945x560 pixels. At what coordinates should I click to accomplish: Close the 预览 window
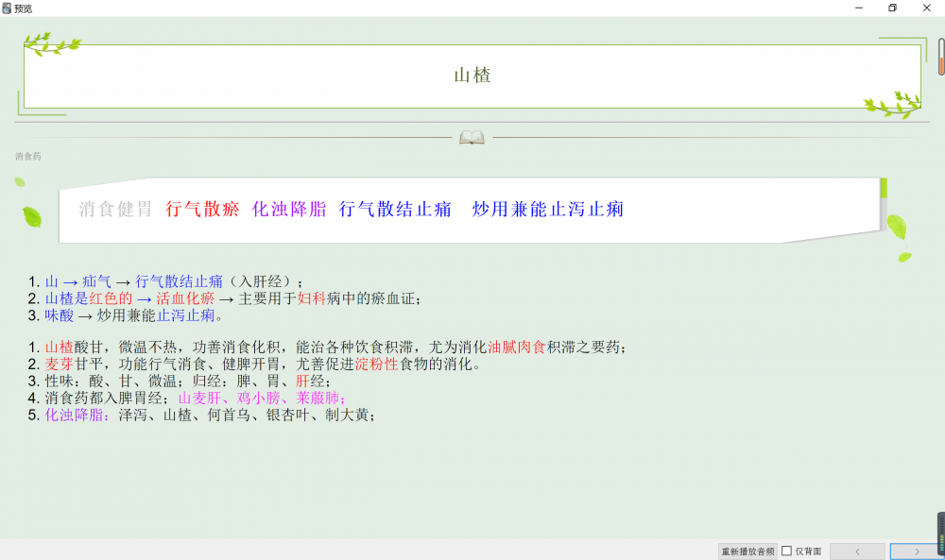[x=927, y=8]
